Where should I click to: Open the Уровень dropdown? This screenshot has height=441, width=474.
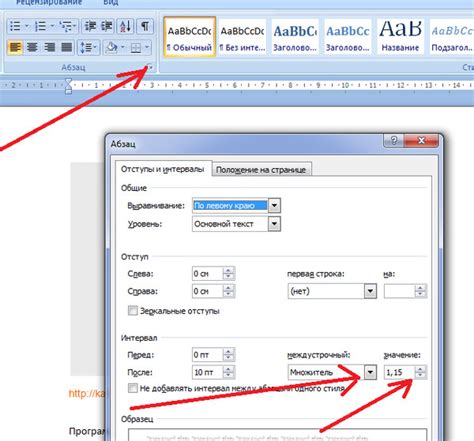(274, 224)
